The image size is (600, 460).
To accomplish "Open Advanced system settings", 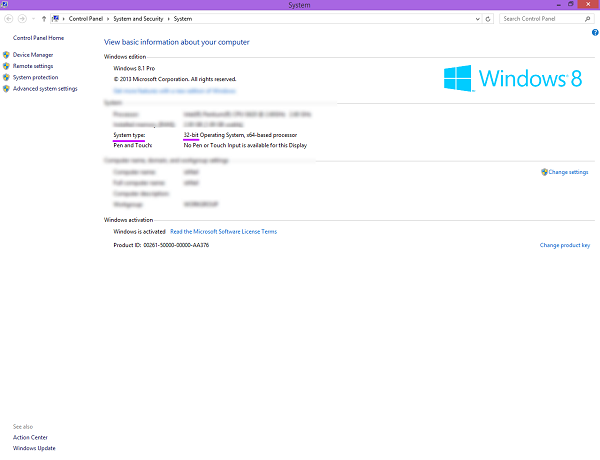I will click(x=45, y=89).
